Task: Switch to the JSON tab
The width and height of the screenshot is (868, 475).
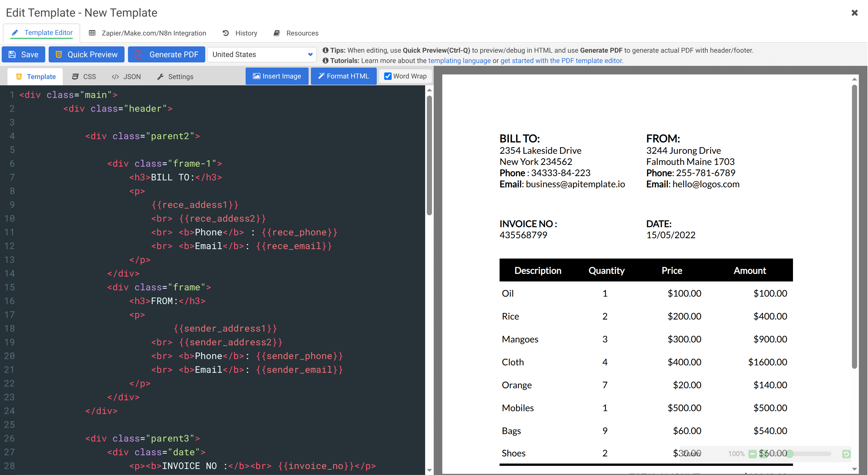Action: click(x=126, y=76)
